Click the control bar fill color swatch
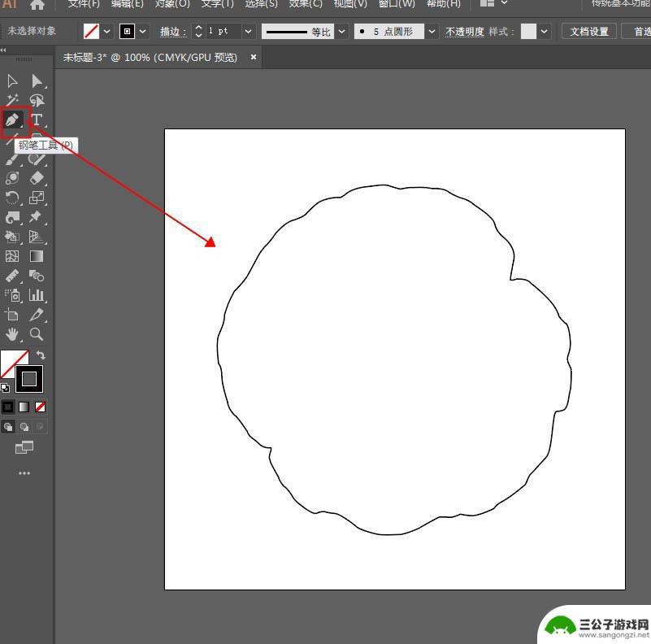Screen dimensions: 651x644 91,31
